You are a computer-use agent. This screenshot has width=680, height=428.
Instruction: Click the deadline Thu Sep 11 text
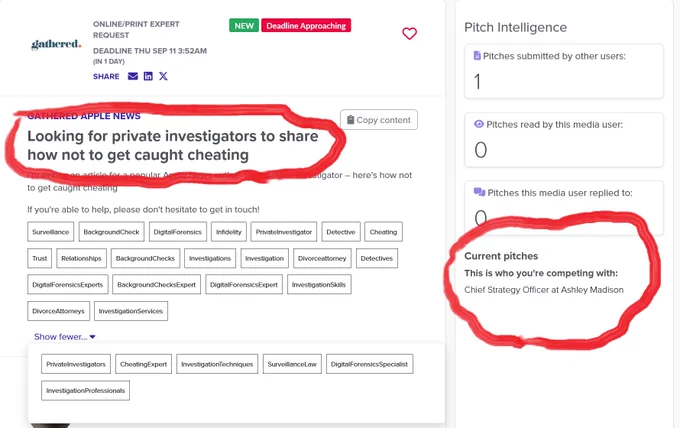point(150,51)
